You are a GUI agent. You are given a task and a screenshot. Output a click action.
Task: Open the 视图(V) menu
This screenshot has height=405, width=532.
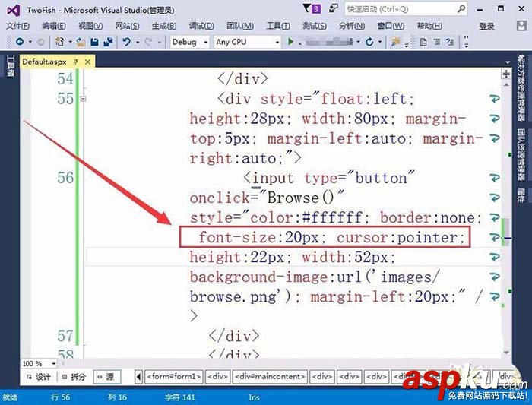pos(90,26)
